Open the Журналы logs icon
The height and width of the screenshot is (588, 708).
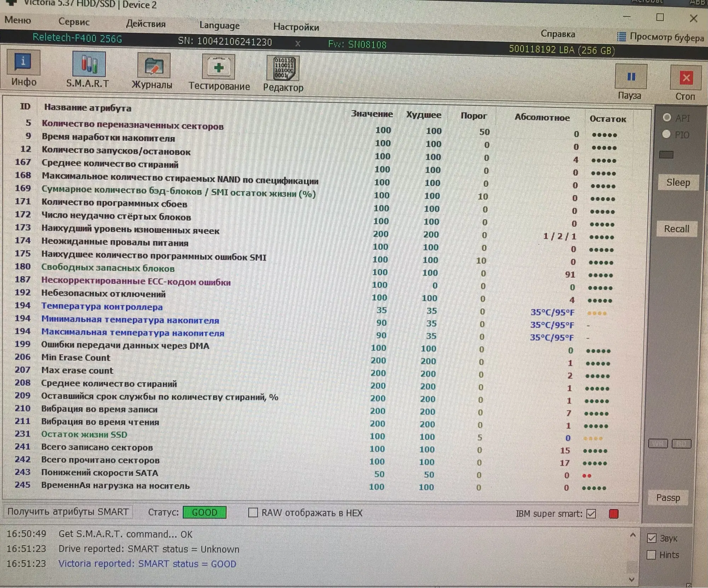pyautogui.click(x=154, y=66)
